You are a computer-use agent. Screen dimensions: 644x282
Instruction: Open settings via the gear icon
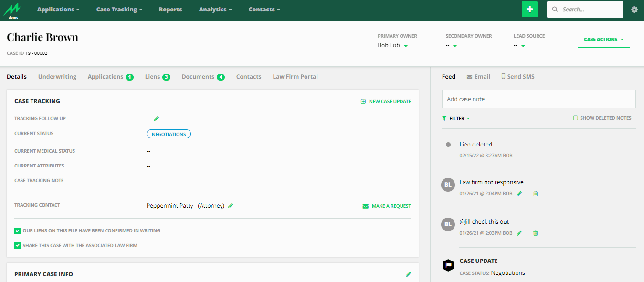pos(634,10)
